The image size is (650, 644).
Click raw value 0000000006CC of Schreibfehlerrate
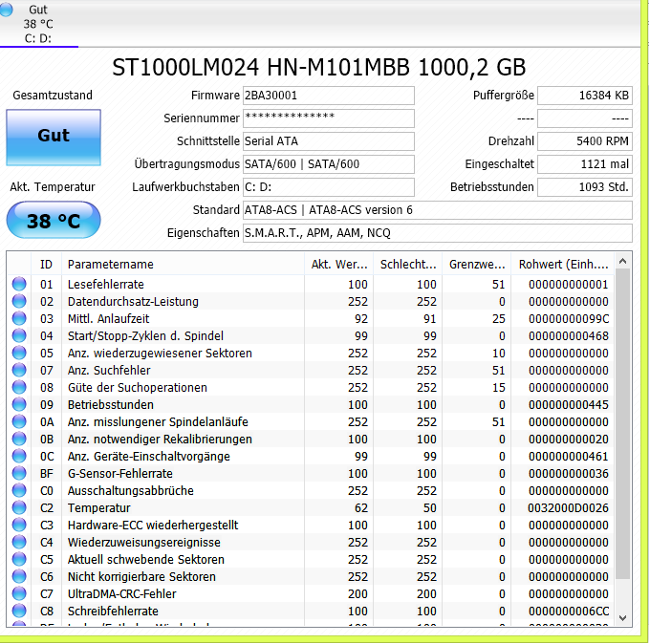pyautogui.click(x=569, y=612)
